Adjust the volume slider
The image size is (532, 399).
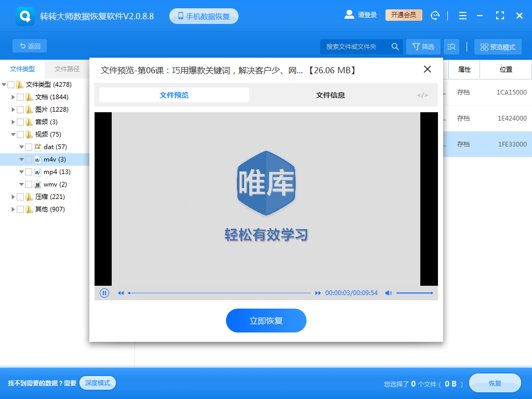pos(414,293)
